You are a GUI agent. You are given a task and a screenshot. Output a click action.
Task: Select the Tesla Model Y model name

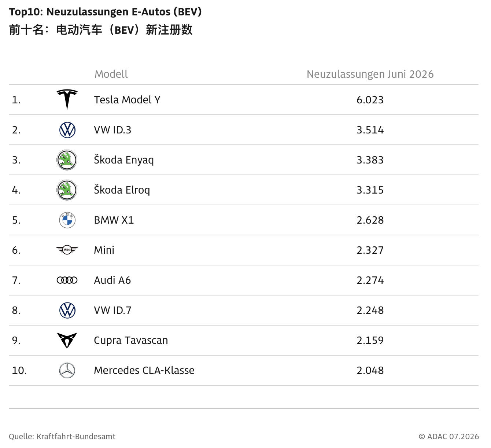click(x=127, y=100)
